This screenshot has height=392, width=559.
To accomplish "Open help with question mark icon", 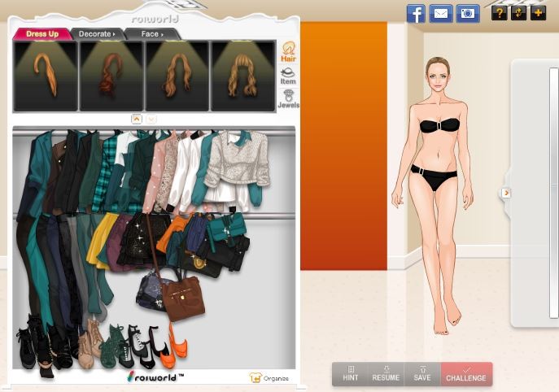I will pyautogui.click(x=499, y=13).
